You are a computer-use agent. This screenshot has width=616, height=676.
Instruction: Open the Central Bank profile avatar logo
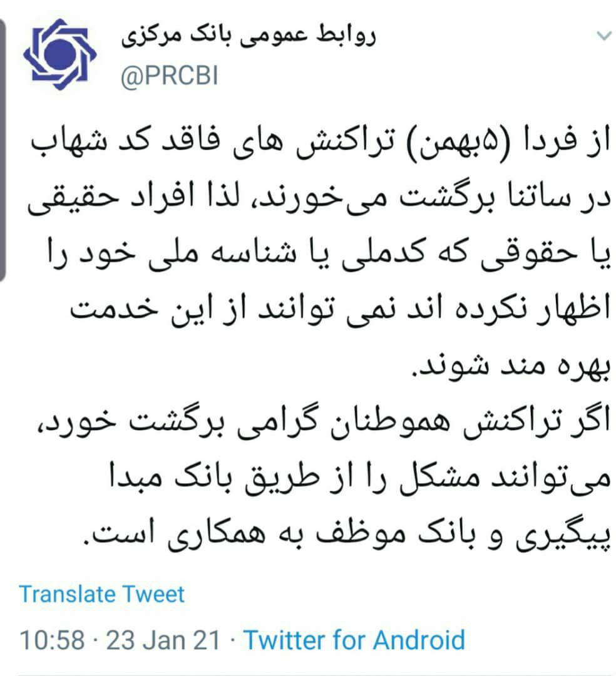60,54
